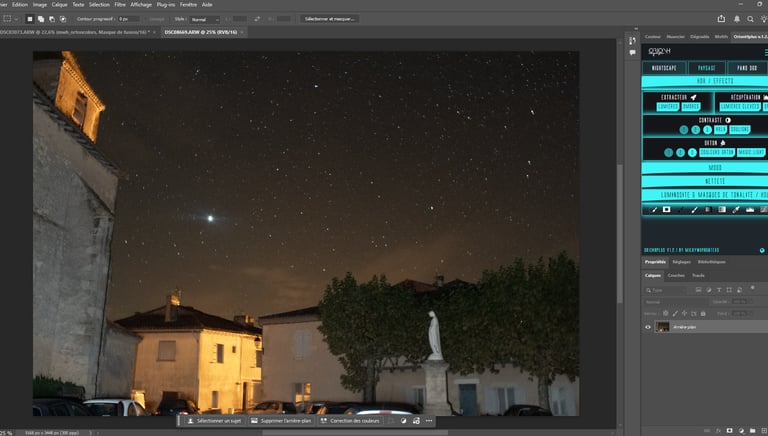Click Sélectionner un sujet in task bar
Viewport: 768px width, 436px height.
[215, 421]
